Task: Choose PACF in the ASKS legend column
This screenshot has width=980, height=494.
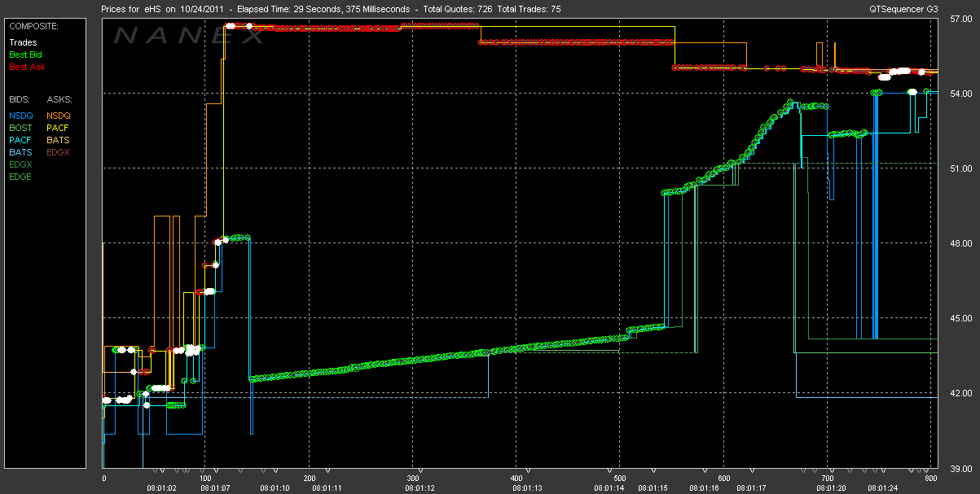Action: click(x=58, y=128)
